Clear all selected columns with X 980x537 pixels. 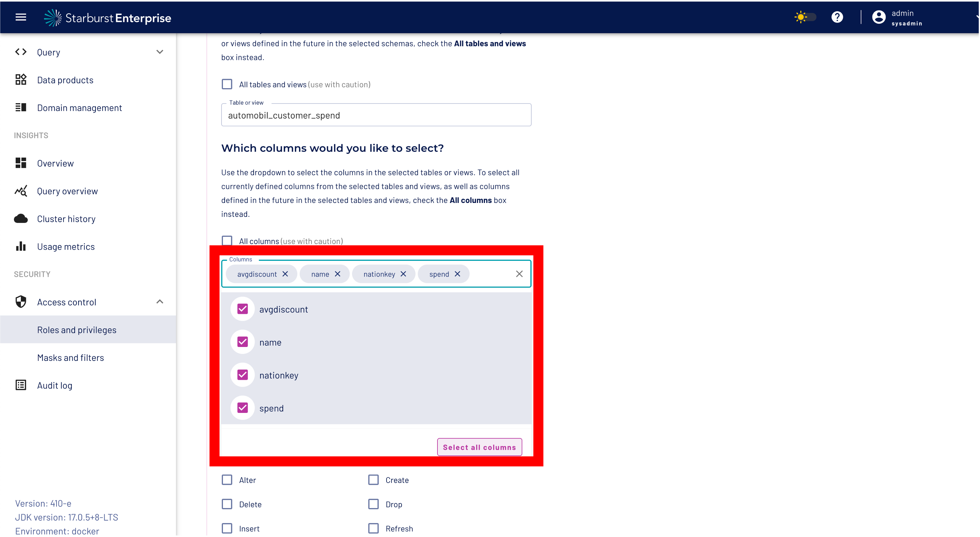(519, 274)
